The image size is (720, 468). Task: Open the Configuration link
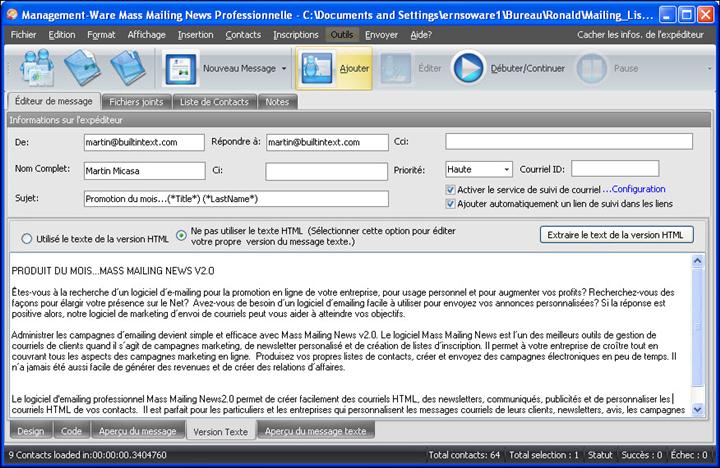click(638, 189)
